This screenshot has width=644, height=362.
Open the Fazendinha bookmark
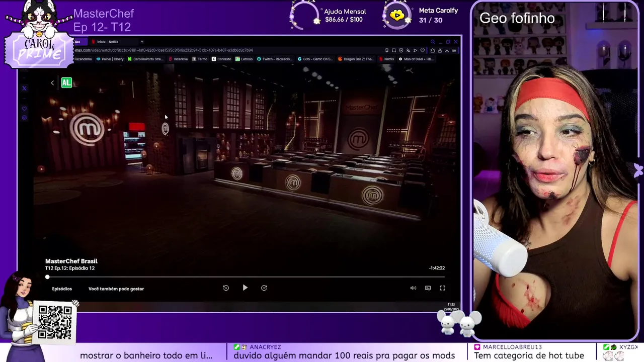pyautogui.click(x=83, y=59)
